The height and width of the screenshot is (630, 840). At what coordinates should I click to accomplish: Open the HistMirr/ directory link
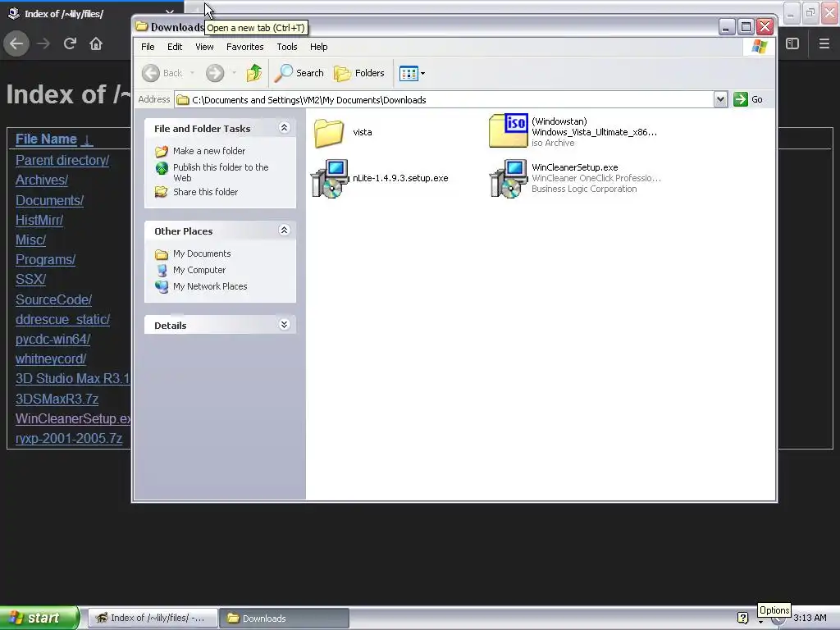(39, 220)
